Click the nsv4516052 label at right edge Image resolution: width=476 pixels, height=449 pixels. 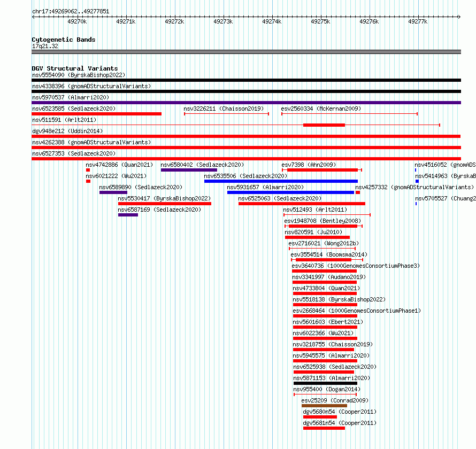pos(445,165)
